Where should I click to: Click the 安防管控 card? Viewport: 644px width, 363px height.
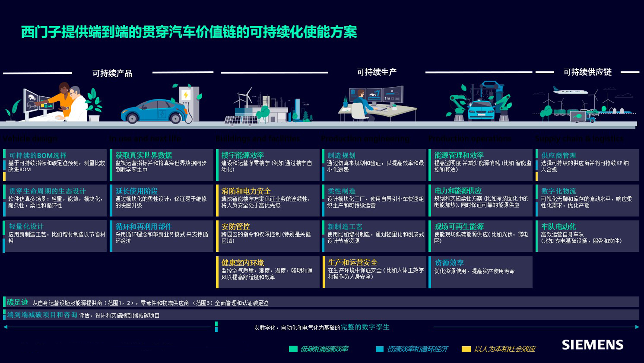point(268,236)
